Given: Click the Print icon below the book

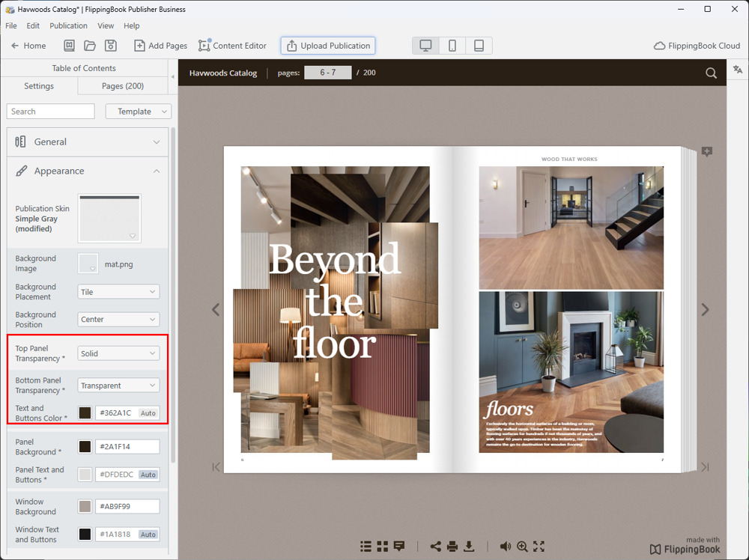Looking at the screenshot, I should click(x=452, y=547).
